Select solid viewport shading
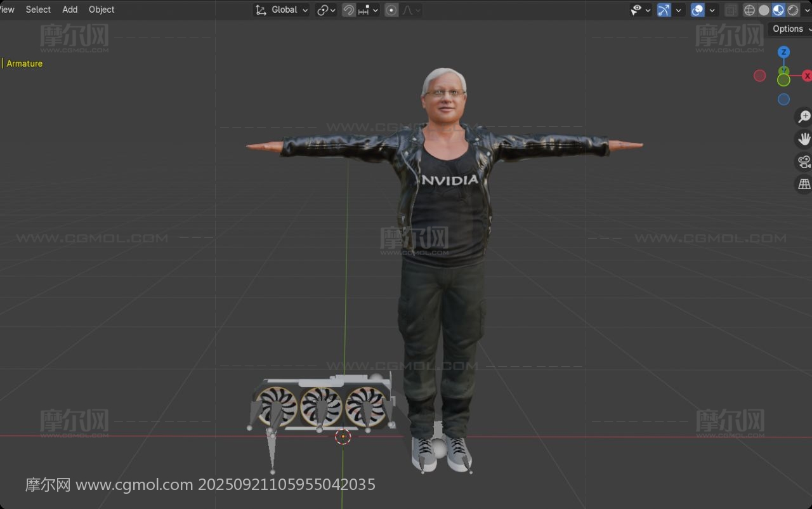 (764, 10)
